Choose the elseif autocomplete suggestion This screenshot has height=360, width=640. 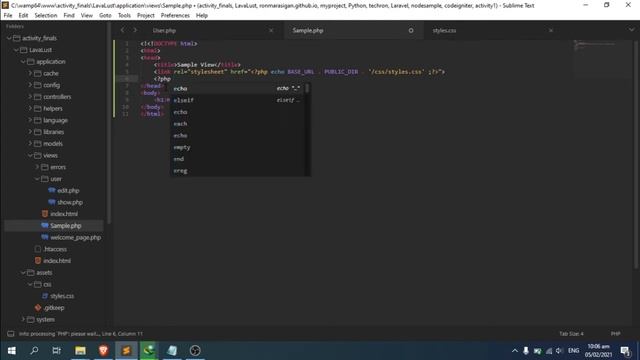(x=239, y=100)
